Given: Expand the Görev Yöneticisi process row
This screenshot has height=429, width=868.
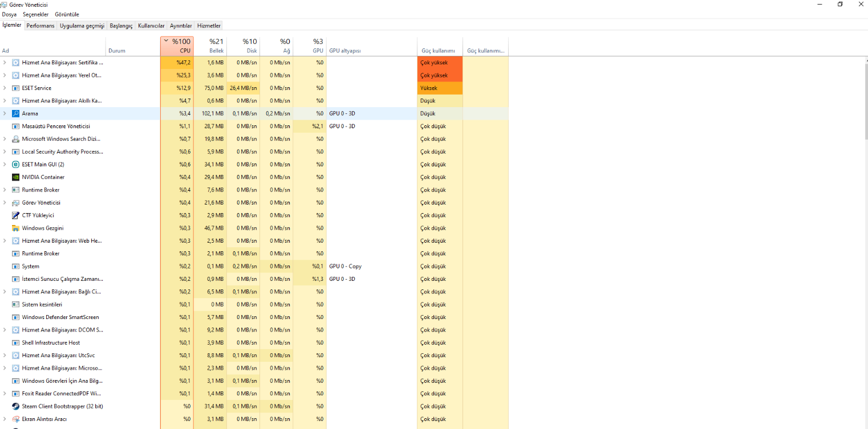Looking at the screenshot, I should [x=5, y=203].
